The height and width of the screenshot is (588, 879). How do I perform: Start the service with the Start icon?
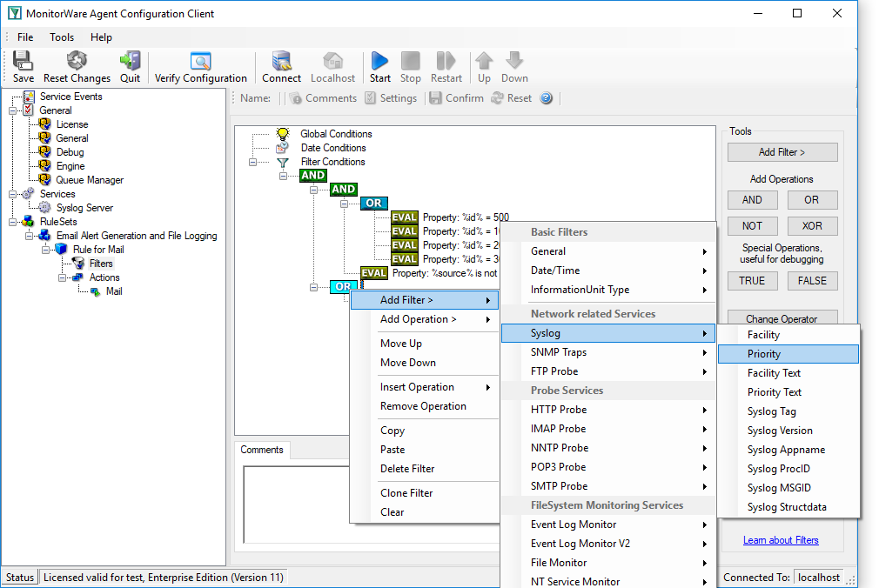(x=379, y=61)
